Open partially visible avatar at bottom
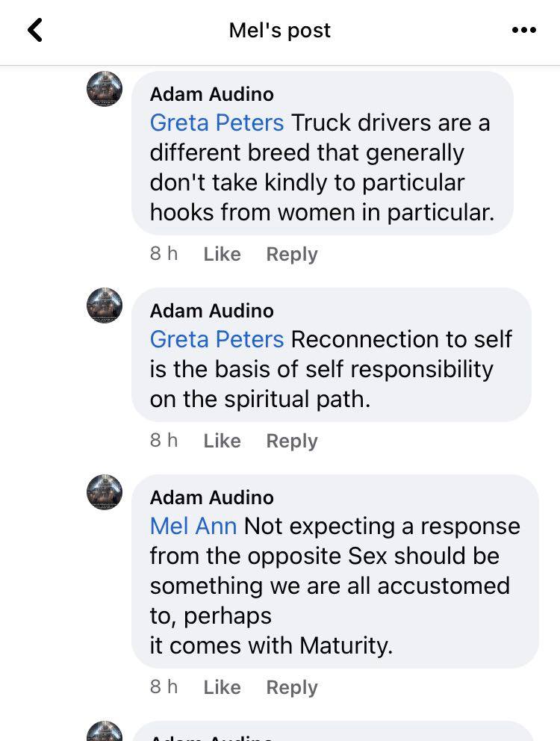The image size is (560, 741). 105,731
